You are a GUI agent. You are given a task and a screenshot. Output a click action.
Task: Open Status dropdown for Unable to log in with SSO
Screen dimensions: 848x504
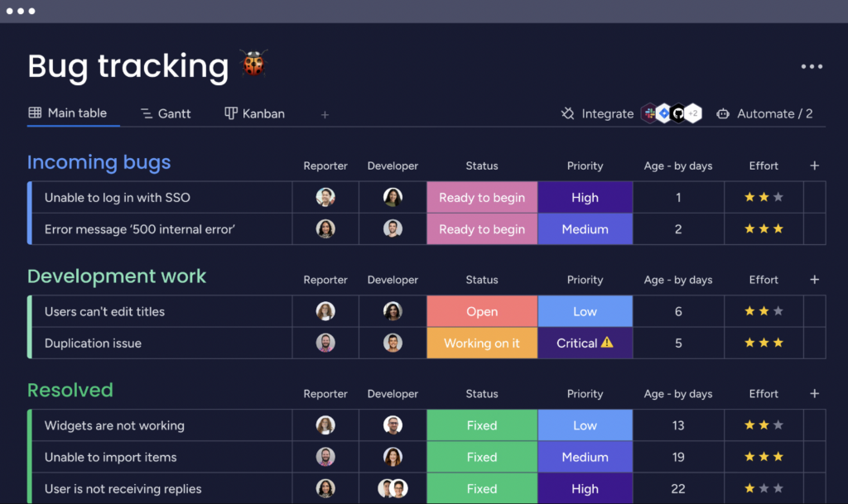pos(482,198)
